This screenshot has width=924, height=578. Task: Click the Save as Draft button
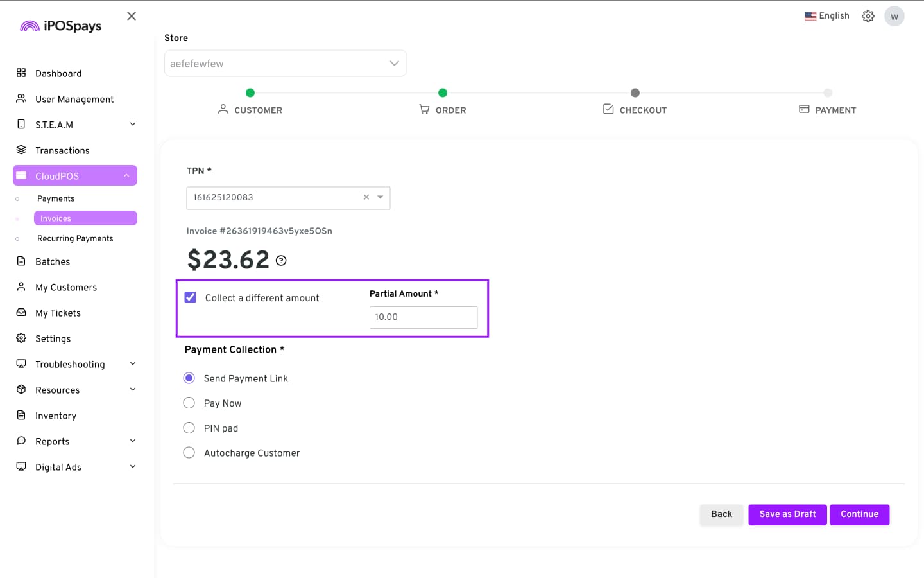click(787, 514)
